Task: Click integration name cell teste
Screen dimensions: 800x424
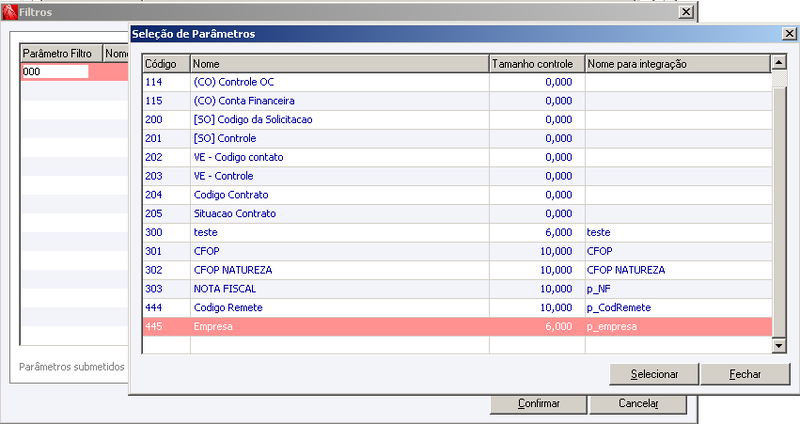Action: 678,233
